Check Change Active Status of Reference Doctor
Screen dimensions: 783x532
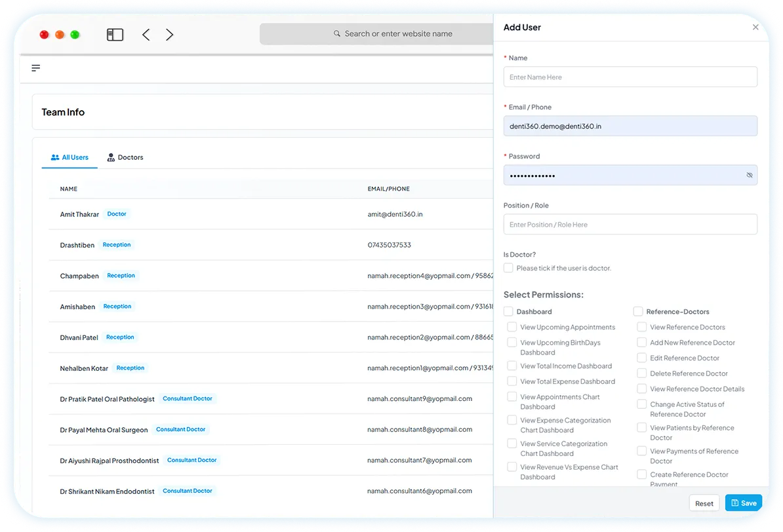click(x=642, y=404)
